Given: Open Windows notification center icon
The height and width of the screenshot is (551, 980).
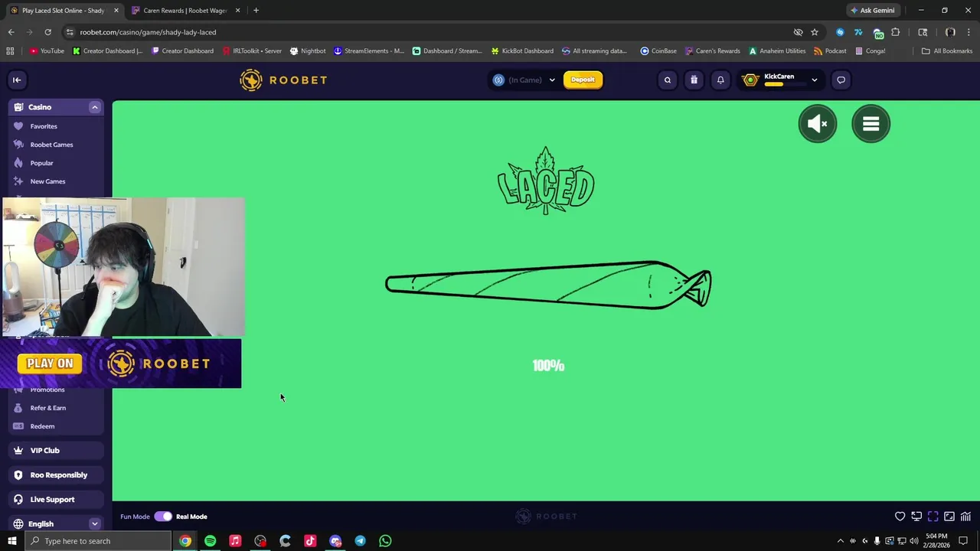Looking at the screenshot, I should [963, 541].
